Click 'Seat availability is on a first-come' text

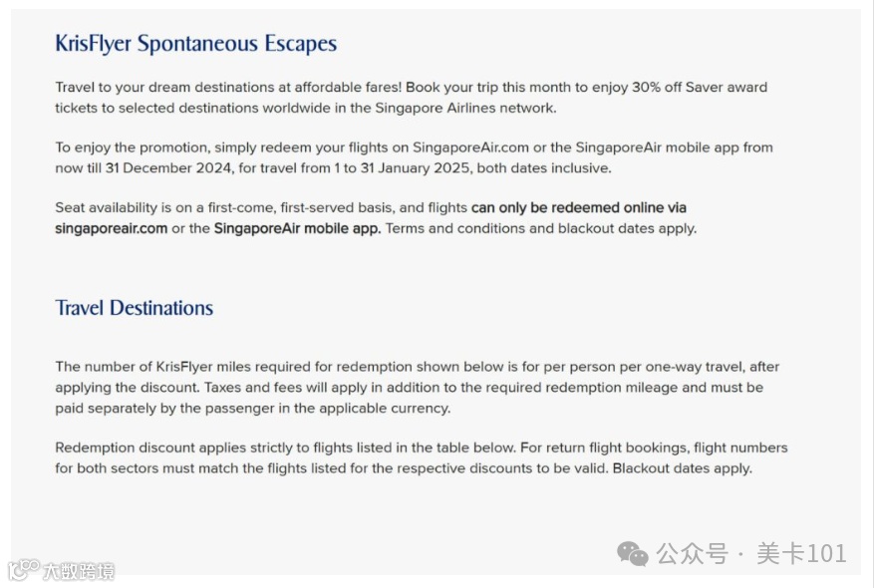(261, 208)
